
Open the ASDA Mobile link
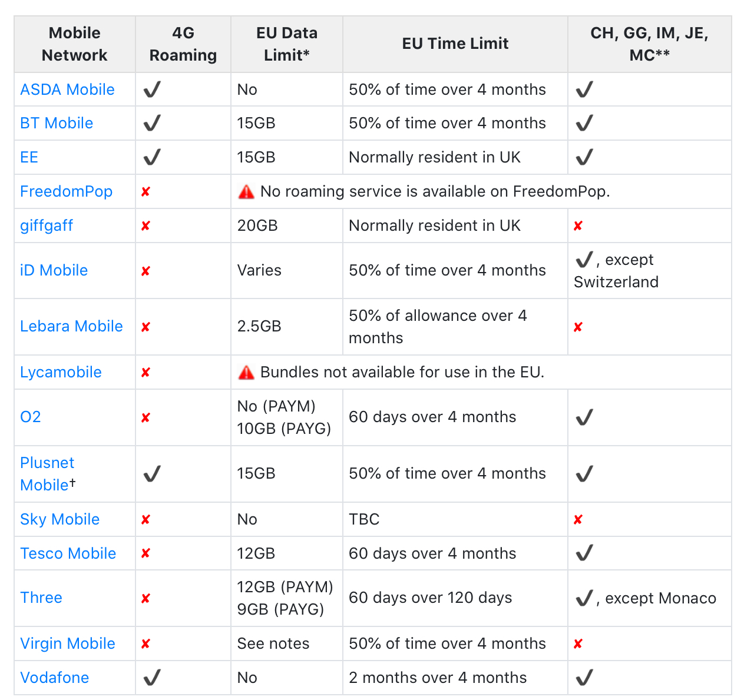67,89
